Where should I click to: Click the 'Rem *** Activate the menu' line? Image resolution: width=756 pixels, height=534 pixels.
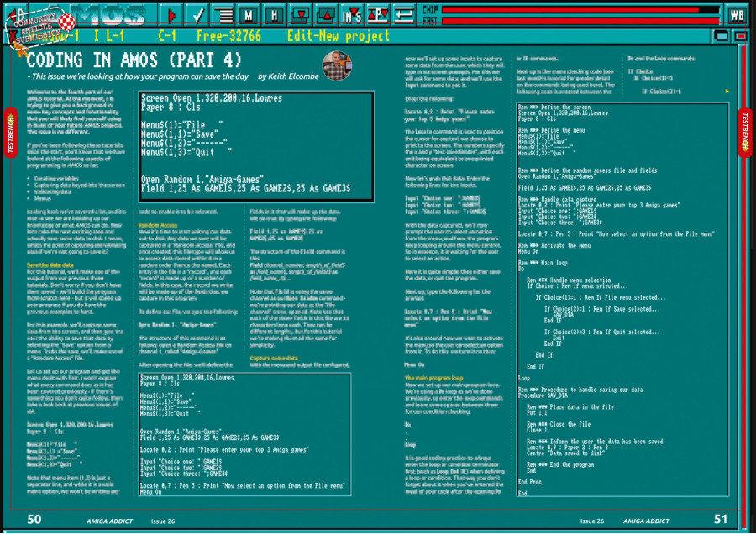554,246
